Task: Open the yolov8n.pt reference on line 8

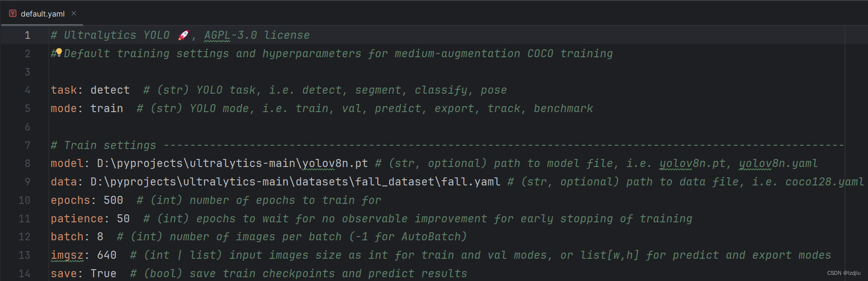Action: coord(692,163)
